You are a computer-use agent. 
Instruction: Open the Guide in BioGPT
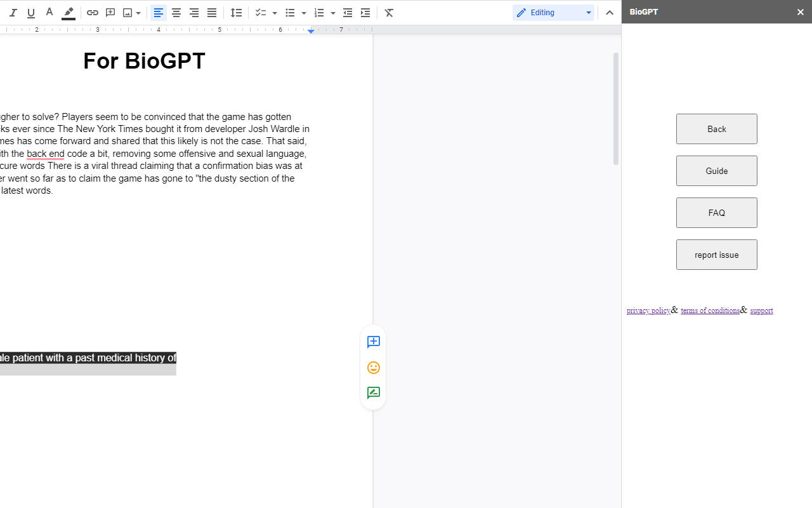pyautogui.click(x=717, y=171)
